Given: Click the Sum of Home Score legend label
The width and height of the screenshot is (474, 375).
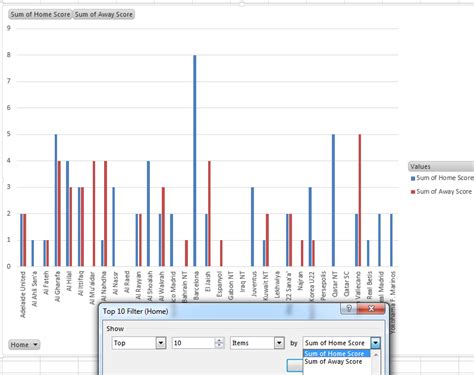Looking at the screenshot, I should (445, 178).
